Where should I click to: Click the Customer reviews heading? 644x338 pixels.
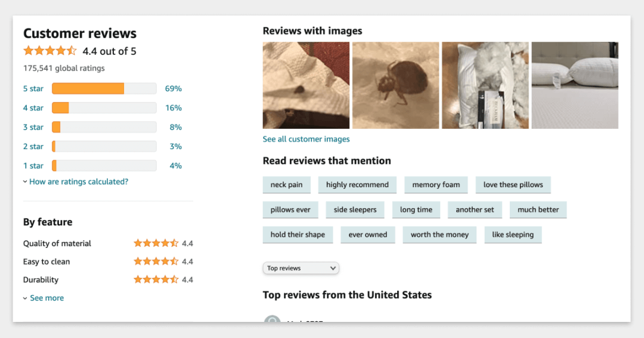coord(80,33)
